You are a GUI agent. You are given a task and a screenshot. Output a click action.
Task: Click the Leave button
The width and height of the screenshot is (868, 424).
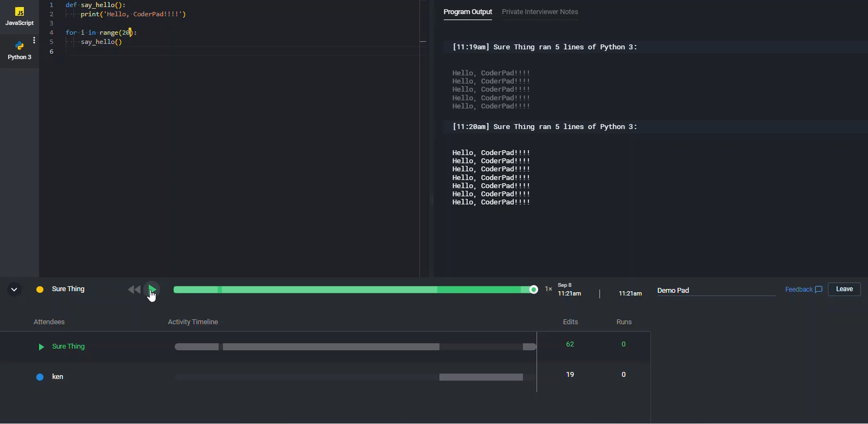point(844,290)
